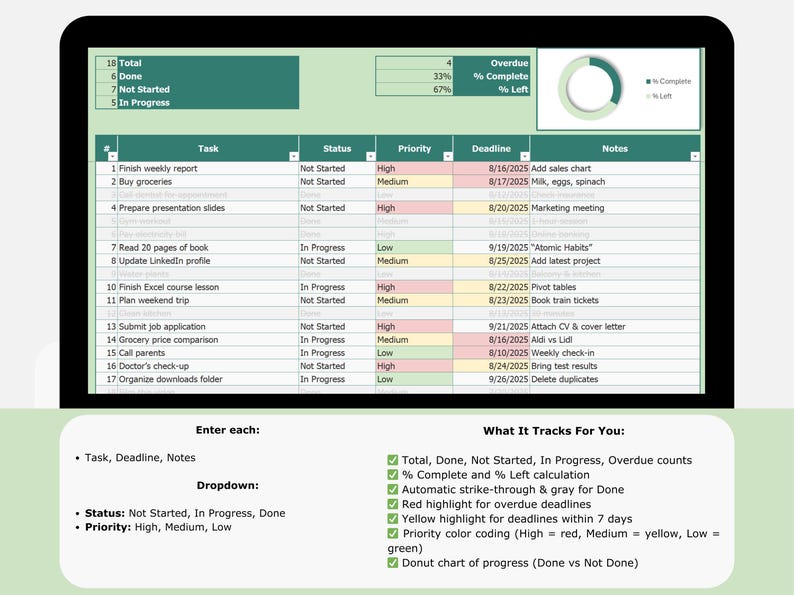Click the Notes column header
Image resolution: width=794 pixels, height=595 pixels.
pos(615,148)
